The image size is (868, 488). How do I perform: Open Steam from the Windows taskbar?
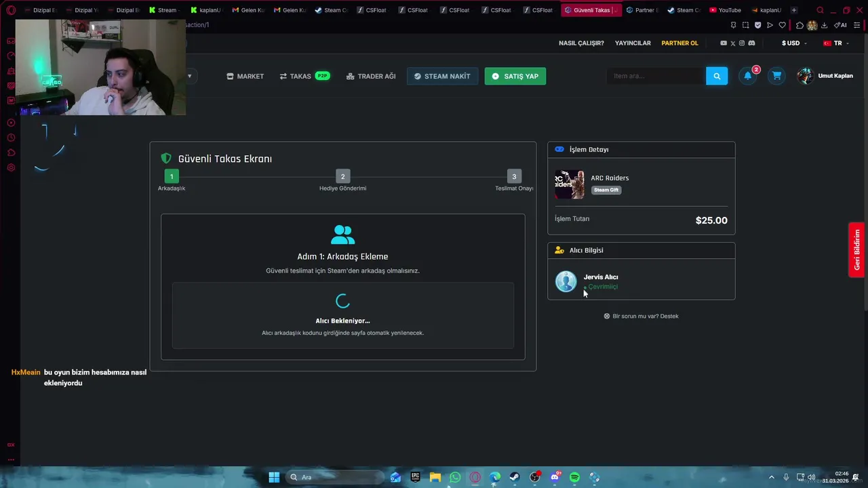click(515, 477)
